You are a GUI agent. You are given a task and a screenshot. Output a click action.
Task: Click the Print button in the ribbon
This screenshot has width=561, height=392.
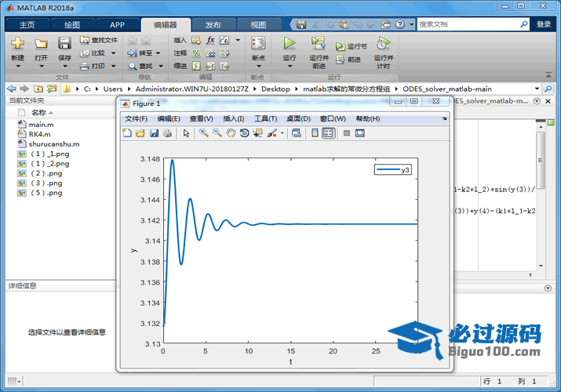pos(93,66)
